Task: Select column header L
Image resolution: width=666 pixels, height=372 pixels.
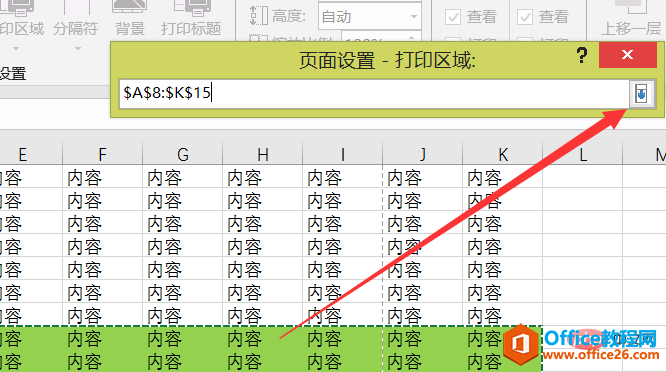Action: tap(583, 155)
